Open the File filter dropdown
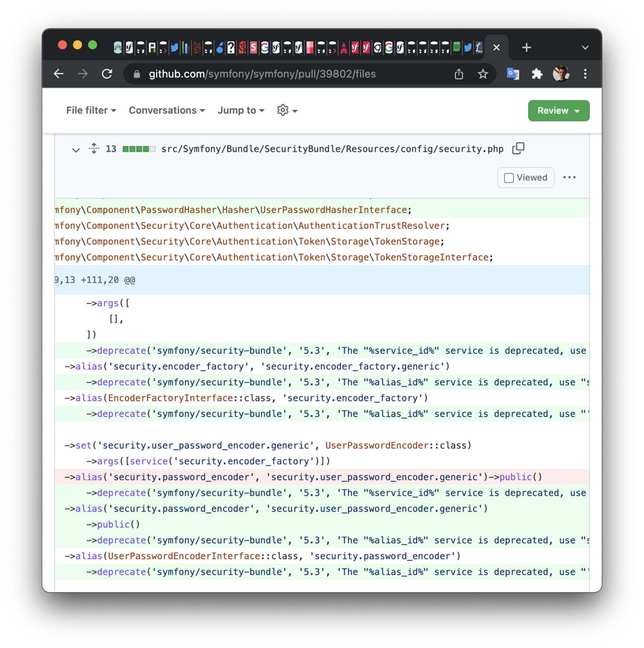 [91, 110]
